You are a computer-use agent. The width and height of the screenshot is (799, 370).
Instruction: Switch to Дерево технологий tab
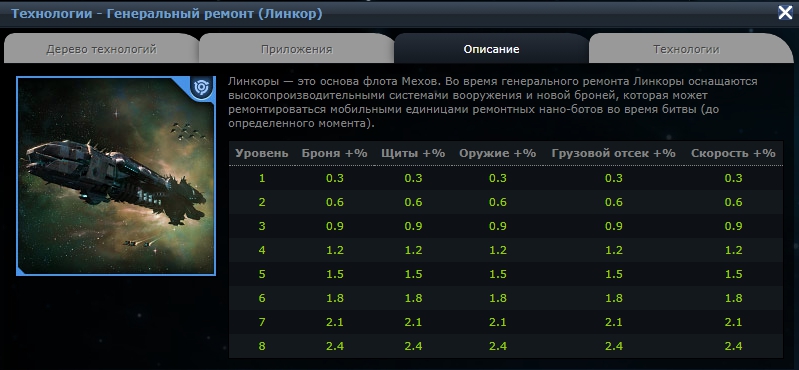[101, 49]
